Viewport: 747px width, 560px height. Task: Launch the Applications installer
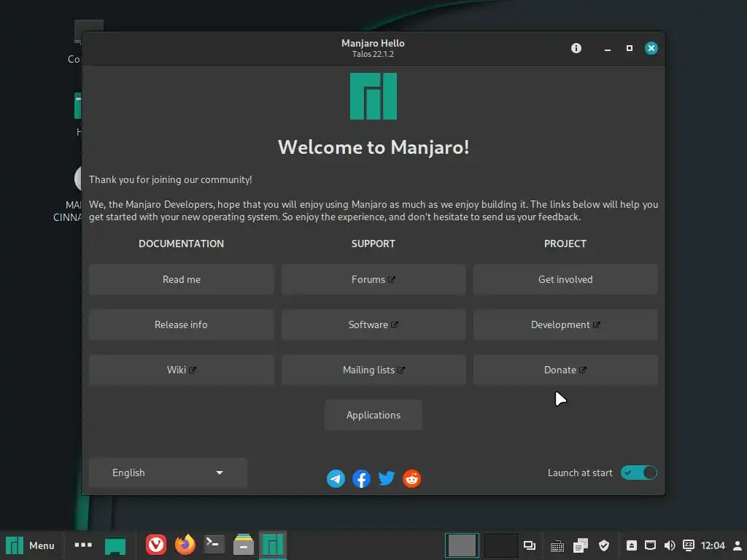tap(373, 415)
